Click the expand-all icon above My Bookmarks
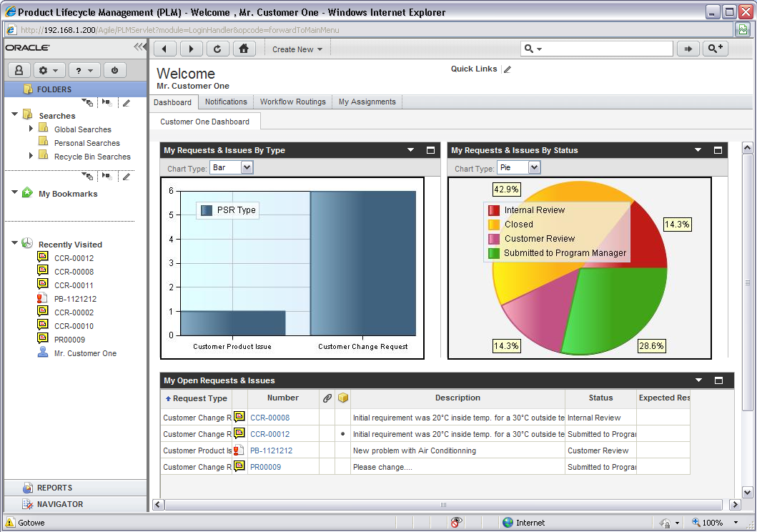 [x=87, y=176]
